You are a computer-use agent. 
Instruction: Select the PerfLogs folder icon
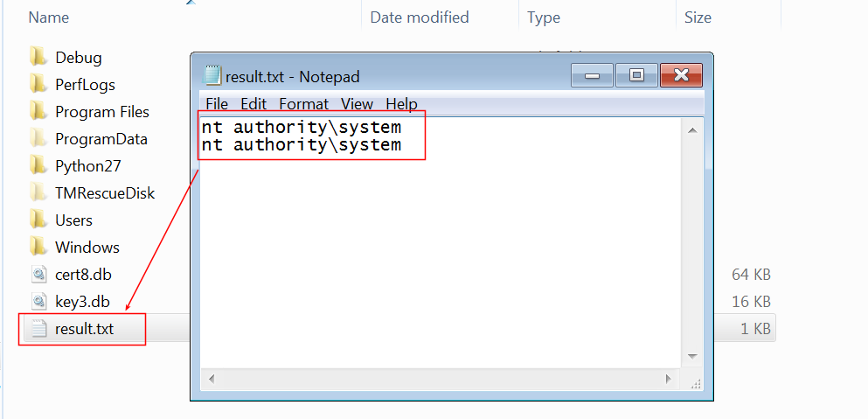point(38,85)
